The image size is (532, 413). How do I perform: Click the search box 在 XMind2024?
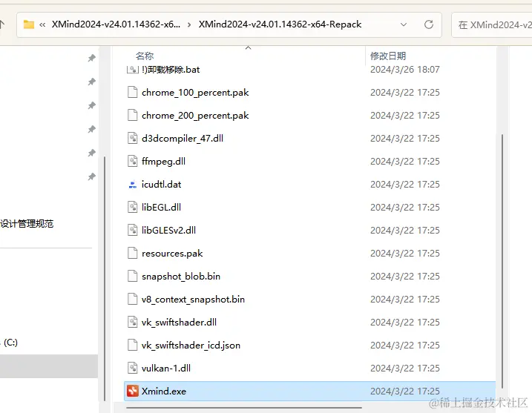pos(492,24)
